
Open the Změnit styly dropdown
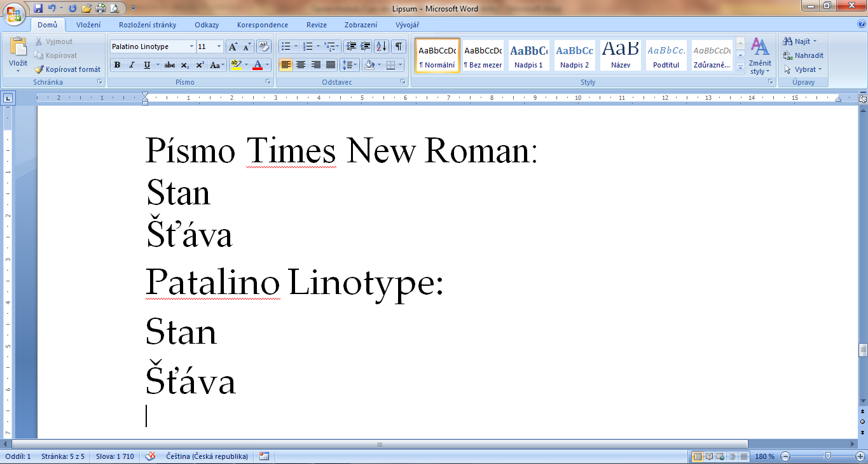[x=760, y=56]
